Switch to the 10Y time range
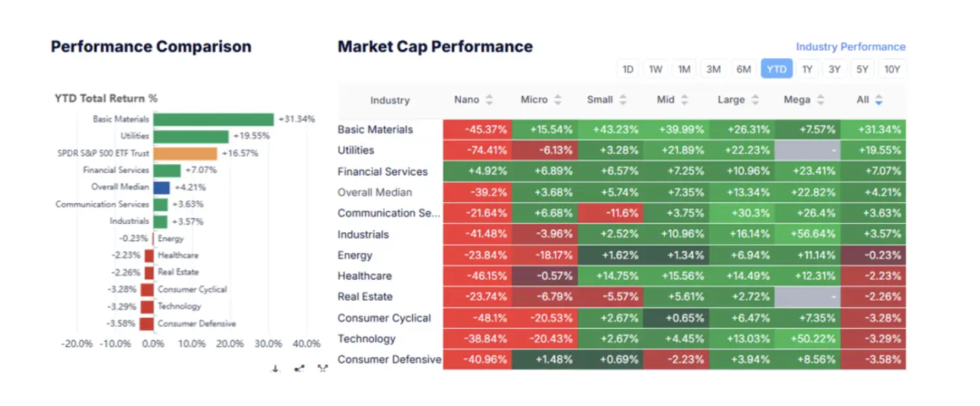Viewport: 980px width, 406px height. point(892,69)
